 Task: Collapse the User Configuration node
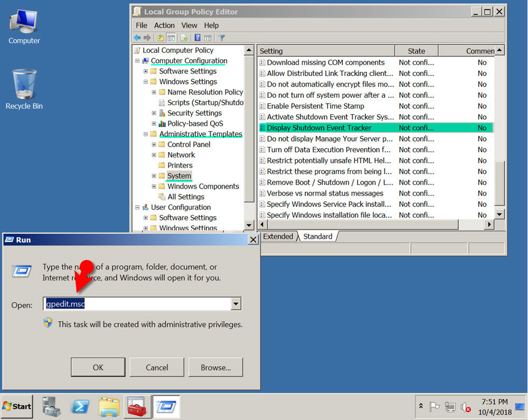[x=137, y=208]
